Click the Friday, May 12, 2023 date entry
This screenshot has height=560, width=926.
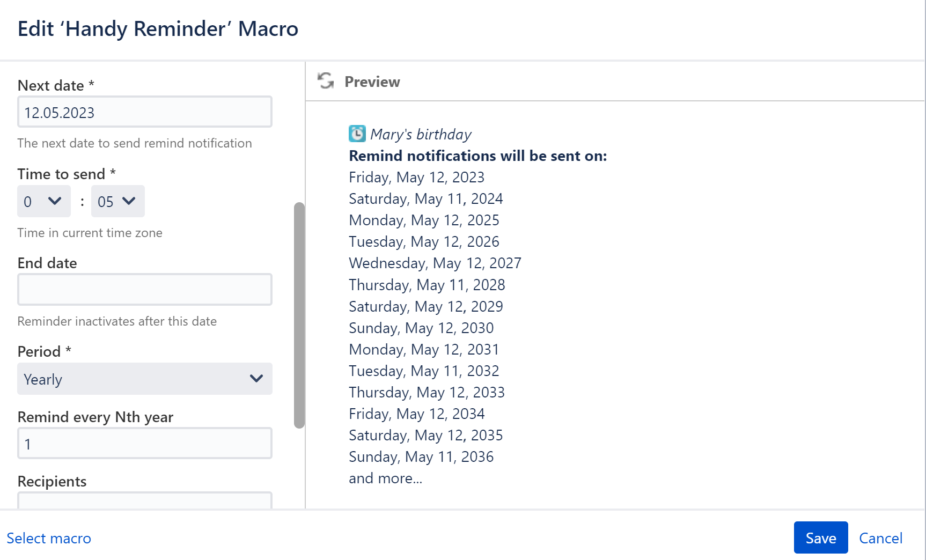416,177
